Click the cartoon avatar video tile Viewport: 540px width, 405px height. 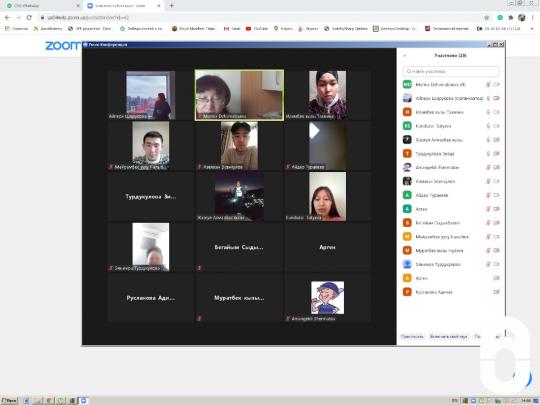coord(327,298)
